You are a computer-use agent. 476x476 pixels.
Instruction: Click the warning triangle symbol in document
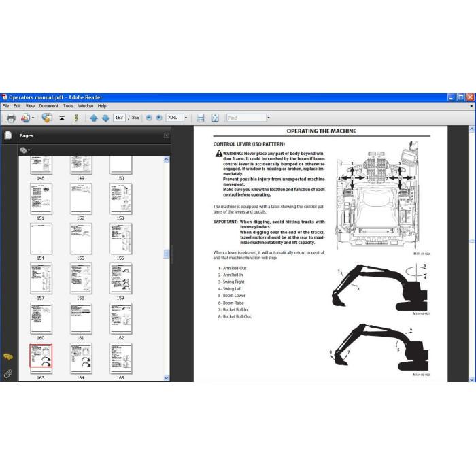pyautogui.click(x=218, y=154)
